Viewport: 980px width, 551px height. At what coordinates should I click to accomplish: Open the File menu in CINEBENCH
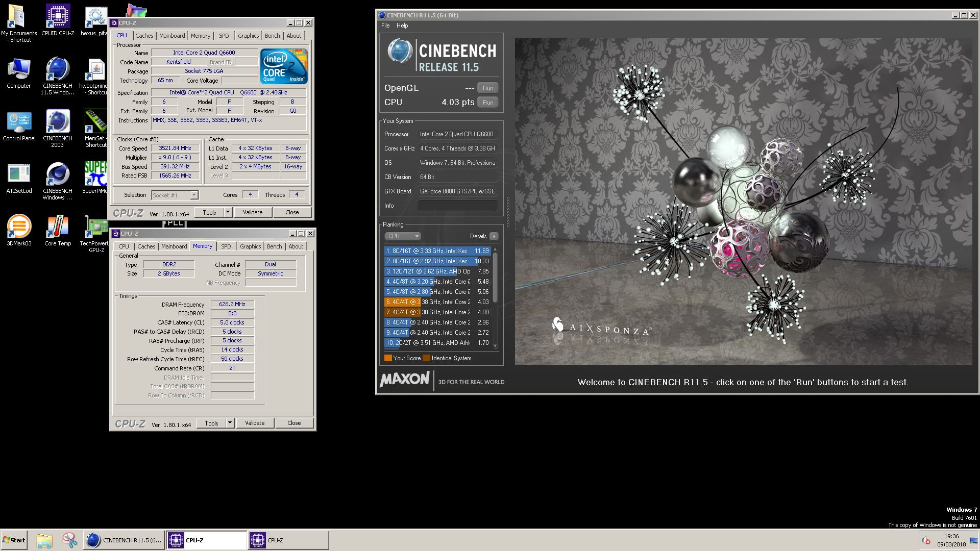[x=385, y=26]
